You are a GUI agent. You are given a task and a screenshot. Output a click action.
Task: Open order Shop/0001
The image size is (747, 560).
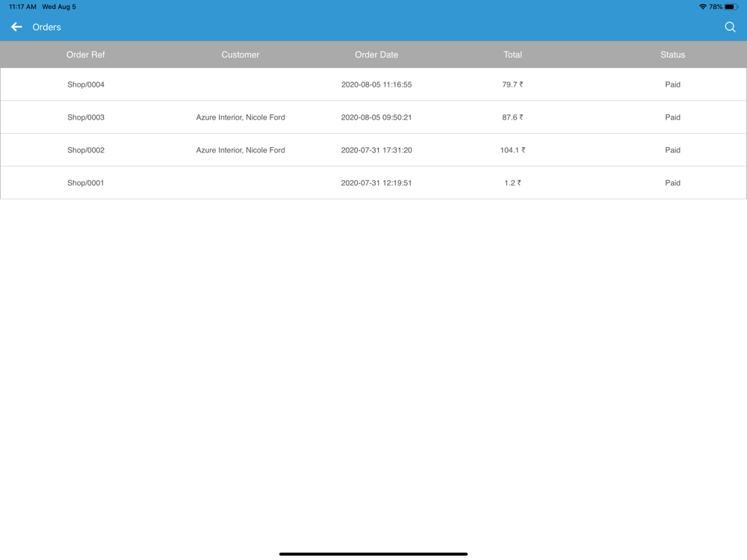pos(86,183)
